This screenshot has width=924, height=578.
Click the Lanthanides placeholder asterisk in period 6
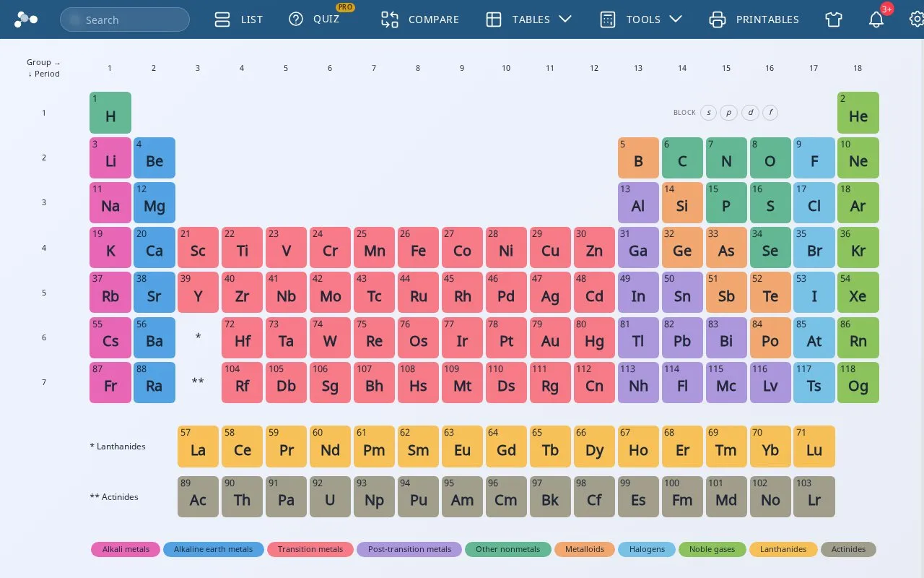tap(199, 337)
